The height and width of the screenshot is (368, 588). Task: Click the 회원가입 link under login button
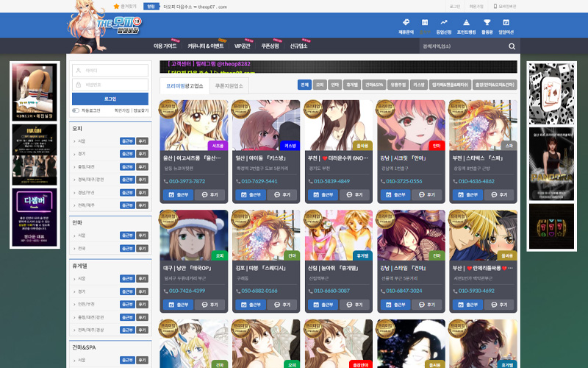click(122, 110)
